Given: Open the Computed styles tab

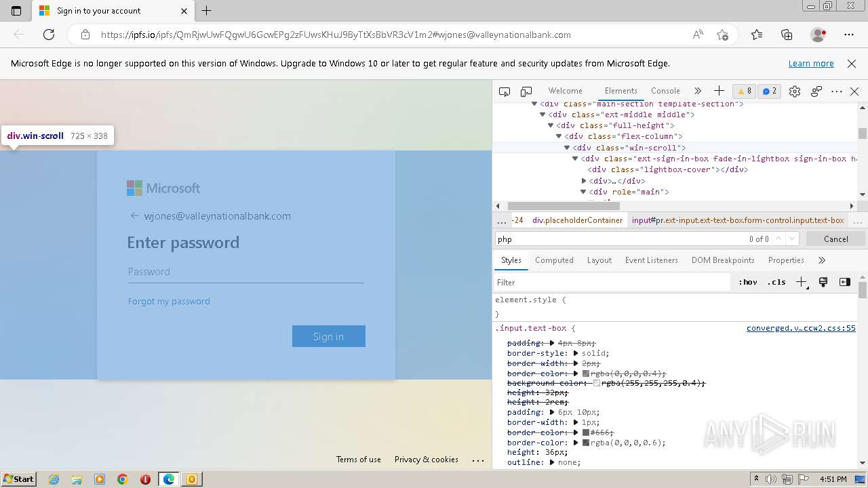Looking at the screenshot, I should pos(554,260).
